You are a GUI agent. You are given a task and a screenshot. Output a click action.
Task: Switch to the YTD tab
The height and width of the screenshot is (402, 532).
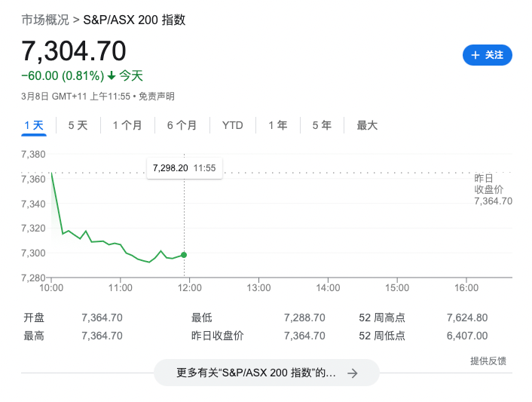tap(233, 125)
